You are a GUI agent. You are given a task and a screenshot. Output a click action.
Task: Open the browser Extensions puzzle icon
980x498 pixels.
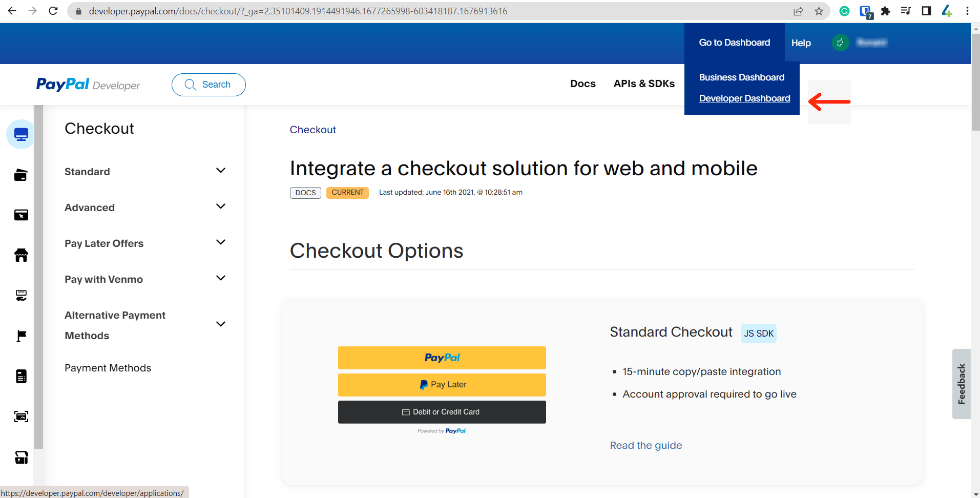(x=885, y=11)
